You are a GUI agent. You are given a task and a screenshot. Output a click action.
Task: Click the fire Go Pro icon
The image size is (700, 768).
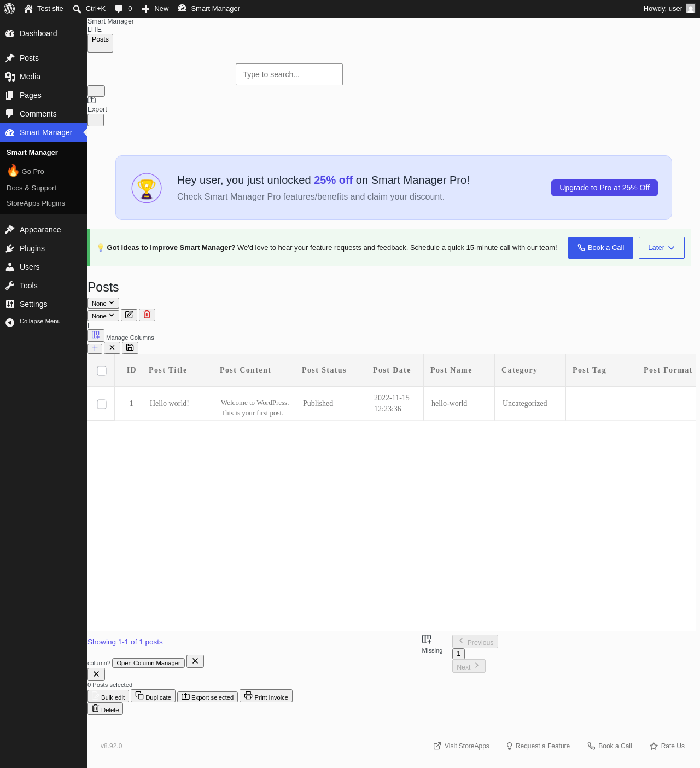pyautogui.click(x=13, y=171)
